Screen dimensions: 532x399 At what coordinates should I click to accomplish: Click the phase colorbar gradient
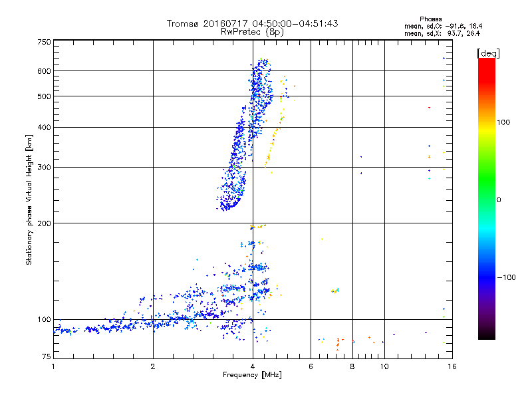(487, 198)
